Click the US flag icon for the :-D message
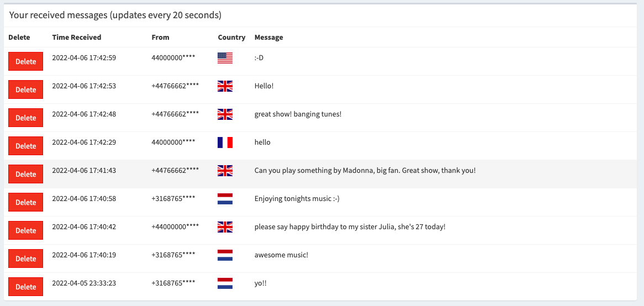The width and height of the screenshot is (644, 306). (x=225, y=58)
